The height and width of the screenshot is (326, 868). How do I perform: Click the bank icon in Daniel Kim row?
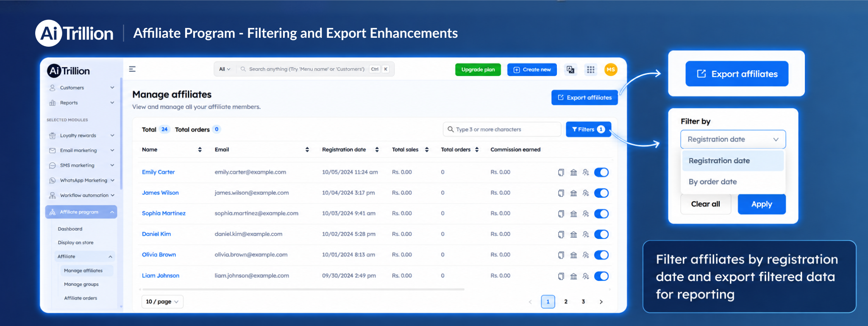(x=573, y=234)
